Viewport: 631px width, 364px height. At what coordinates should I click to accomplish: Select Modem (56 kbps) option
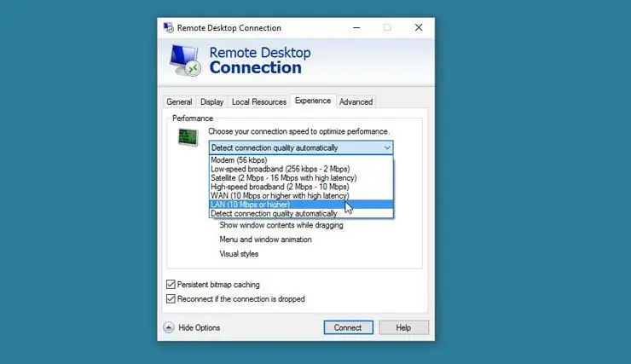(x=301, y=160)
